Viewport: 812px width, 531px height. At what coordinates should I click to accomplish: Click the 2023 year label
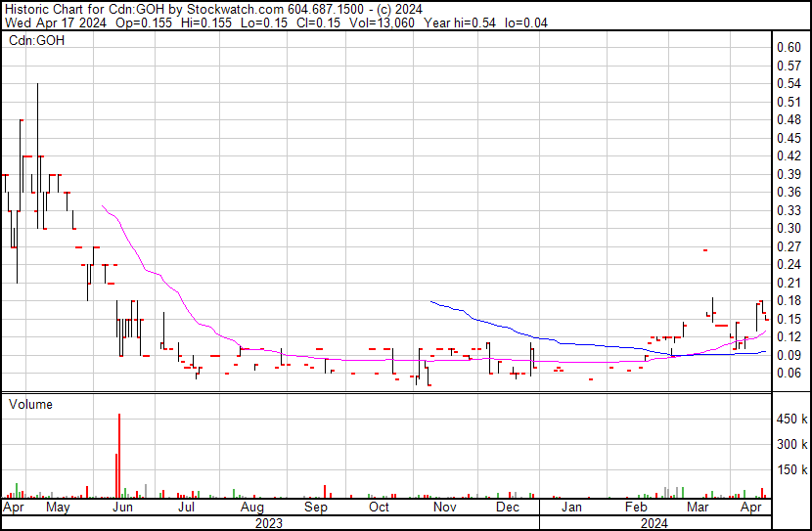[x=268, y=522]
